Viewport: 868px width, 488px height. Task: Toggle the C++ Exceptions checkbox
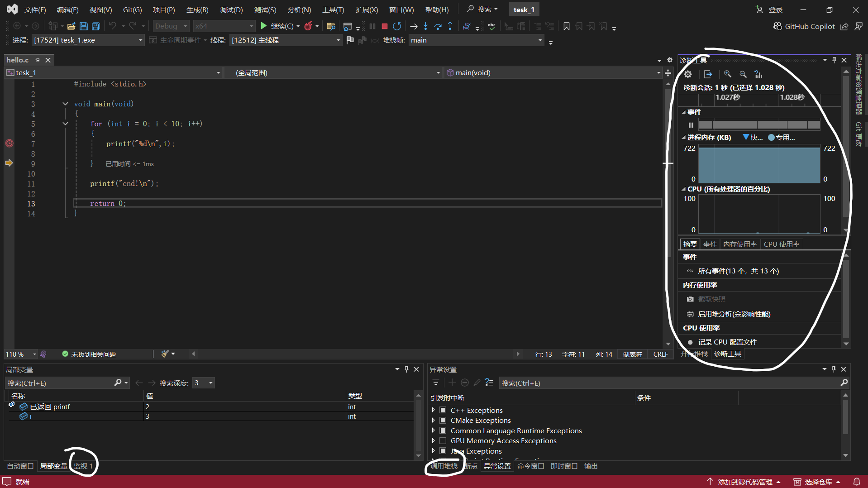coord(443,410)
